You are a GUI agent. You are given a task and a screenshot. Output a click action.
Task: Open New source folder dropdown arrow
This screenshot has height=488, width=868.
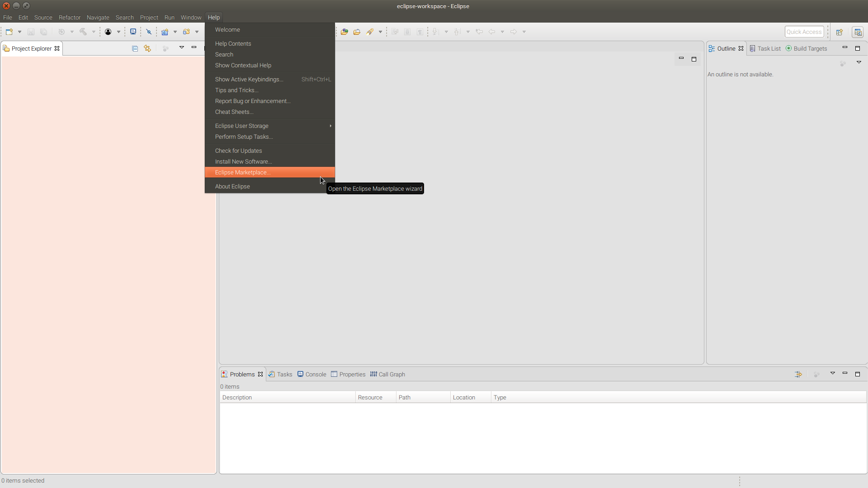(x=197, y=32)
